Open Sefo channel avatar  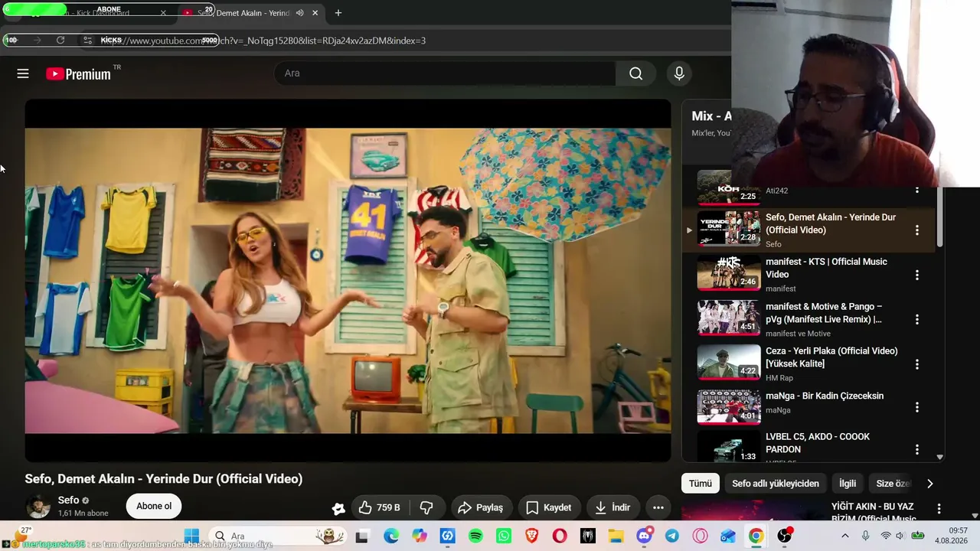pos(38,507)
